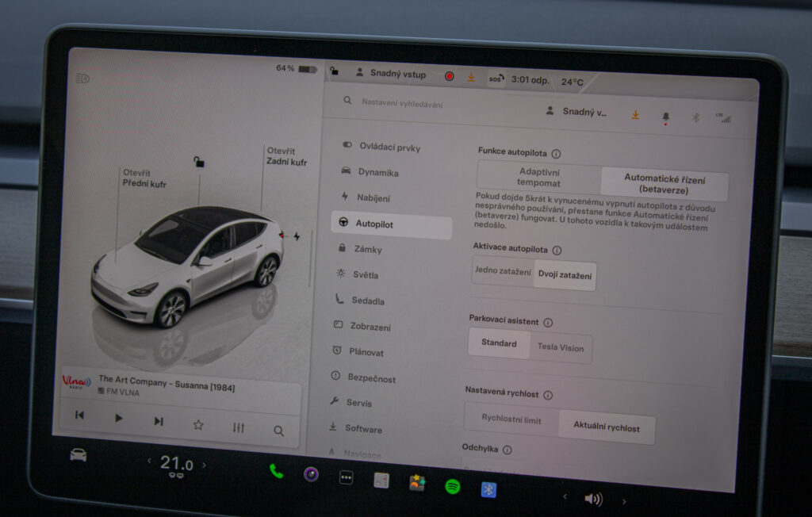This screenshot has height=517, width=812.
Task: Open the phone app in the bottom dock
Action: pos(276,471)
